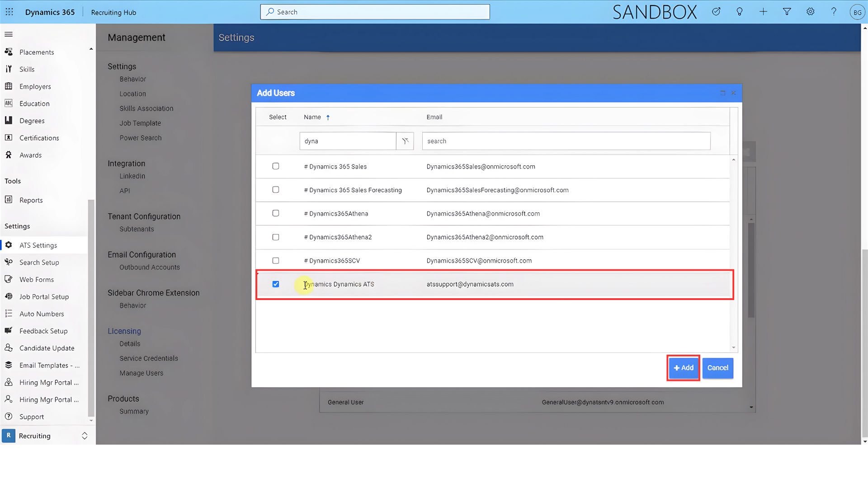Open the BG user account avatar
The width and height of the screenshot is (868, 488).
click(x=857, y=12)
